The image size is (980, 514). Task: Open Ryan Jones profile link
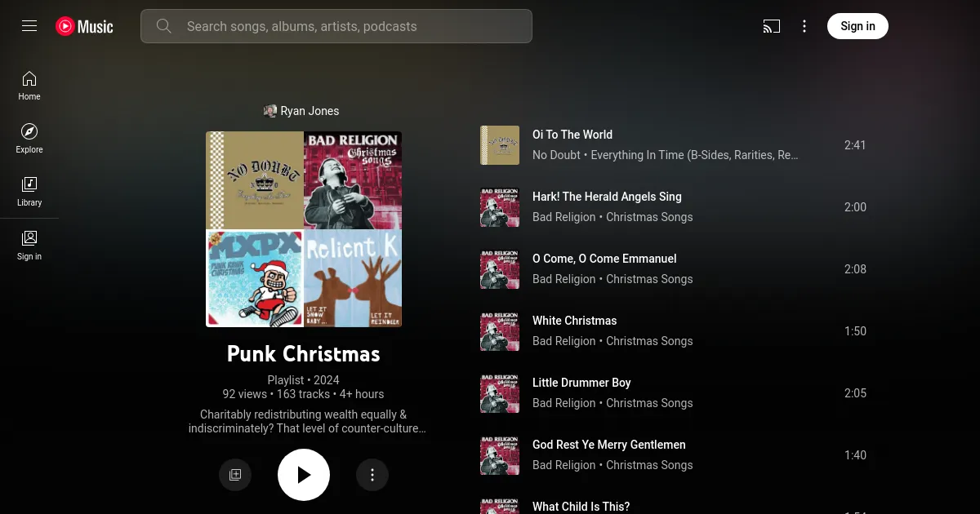[310, 111]
